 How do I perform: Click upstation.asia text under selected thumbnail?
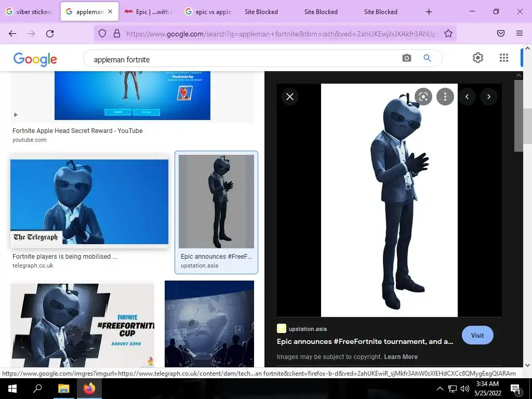point(199,265)
